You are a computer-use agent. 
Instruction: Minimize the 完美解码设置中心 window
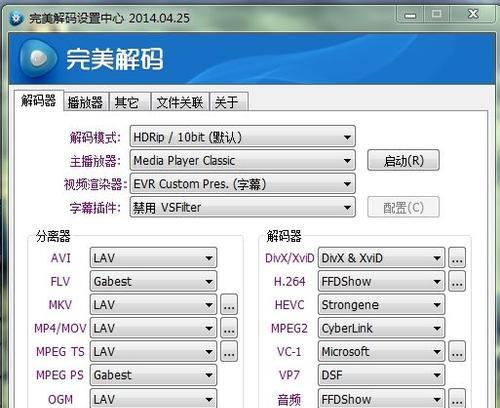[x=410, y=15]
